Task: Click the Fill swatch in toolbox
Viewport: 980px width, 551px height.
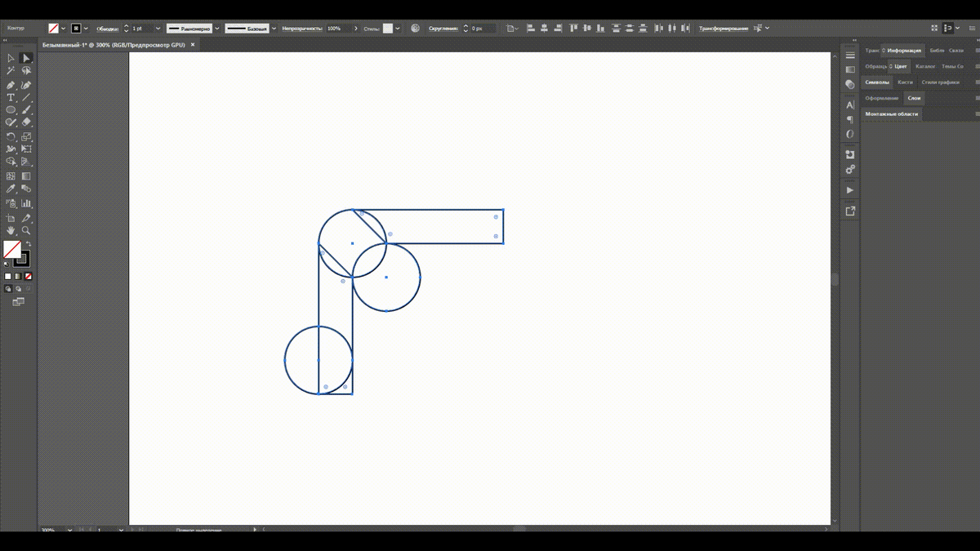Action: 12,249
